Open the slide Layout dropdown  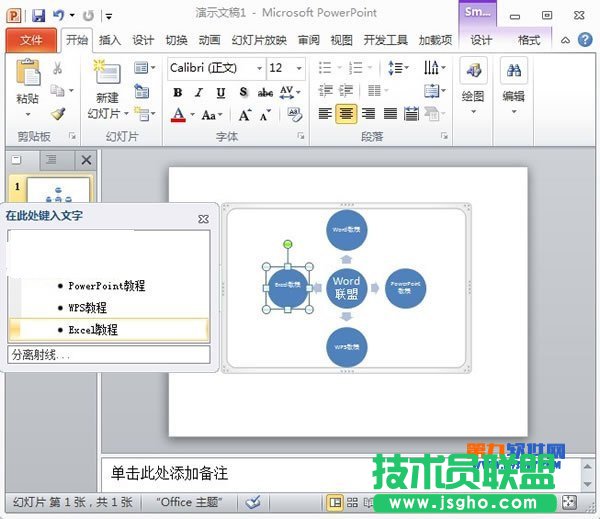tap(145, 68)
